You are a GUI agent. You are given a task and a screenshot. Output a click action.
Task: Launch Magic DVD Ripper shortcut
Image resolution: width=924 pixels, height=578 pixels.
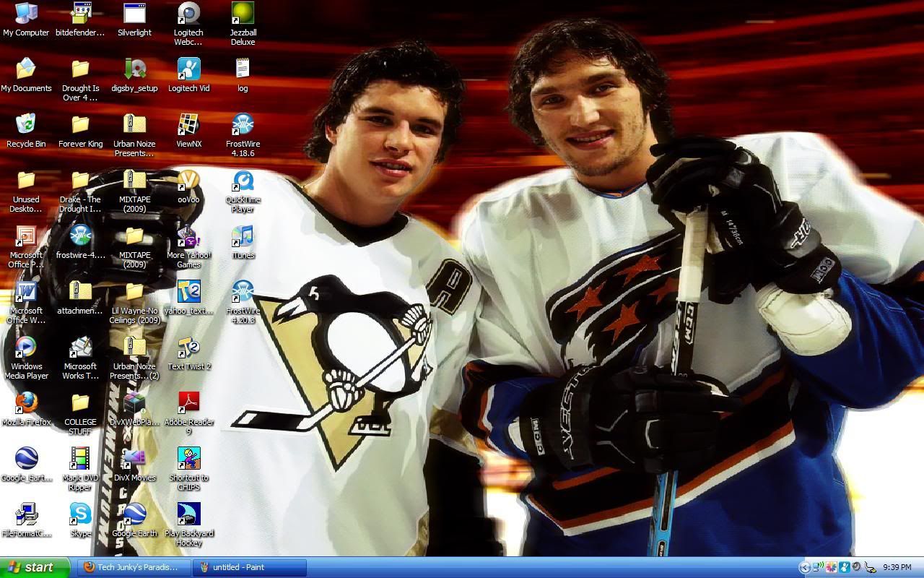pyautogui.click(x=80, y=470)
